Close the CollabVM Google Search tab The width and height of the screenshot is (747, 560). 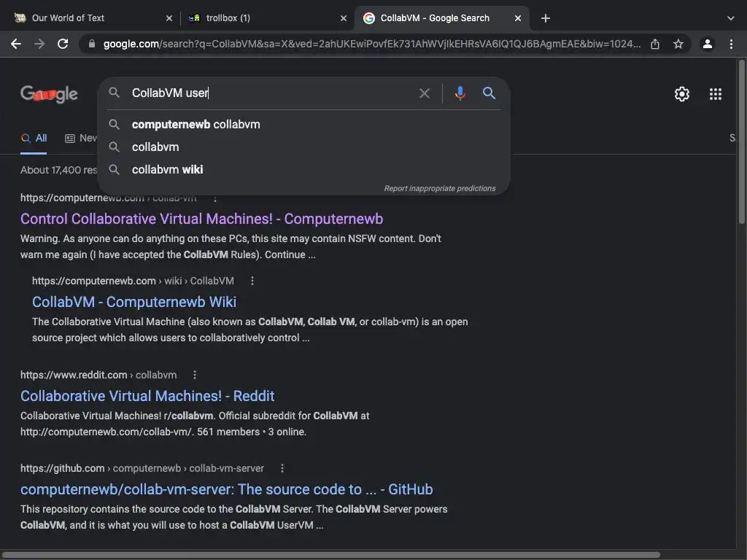pos(518,18)
